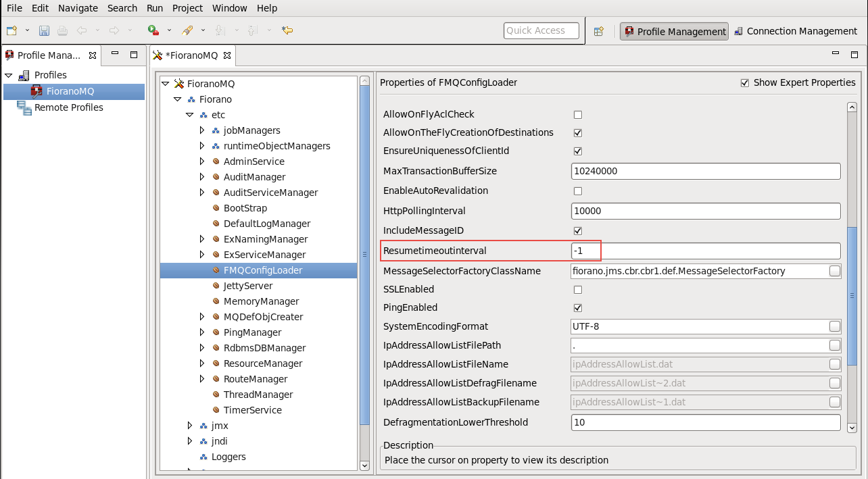868x479 pixels.
Task: Enable the AllowOnFlyAclCheck checkbox
Action: click(577, 115)
